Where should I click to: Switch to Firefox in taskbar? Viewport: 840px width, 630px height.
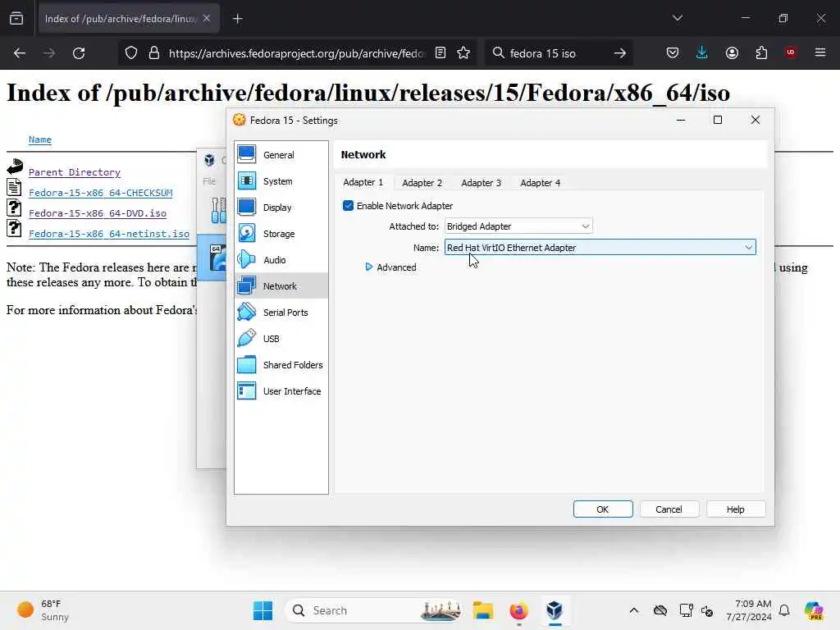pyautogui.click(x=518, y=610)
